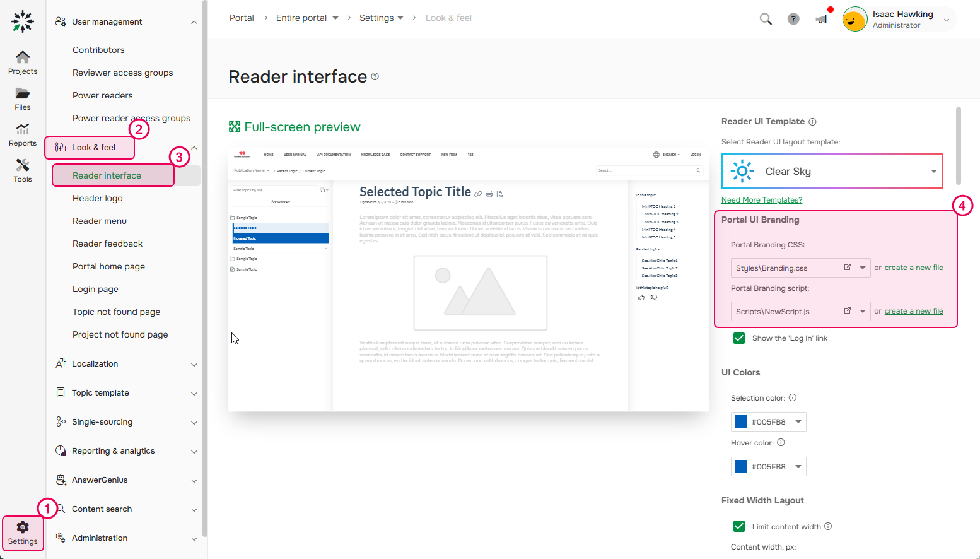Screen dimensions: 980x559
Task: Click the search magnifier icon
Action: coord(766,19)
